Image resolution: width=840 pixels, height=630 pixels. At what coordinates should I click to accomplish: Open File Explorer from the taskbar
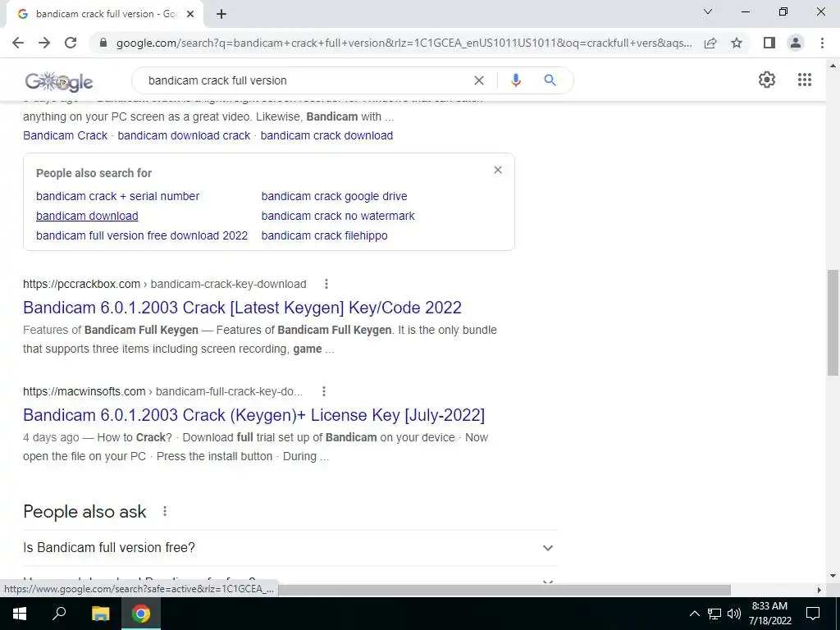pyautogui.click(x=100, y=614)
